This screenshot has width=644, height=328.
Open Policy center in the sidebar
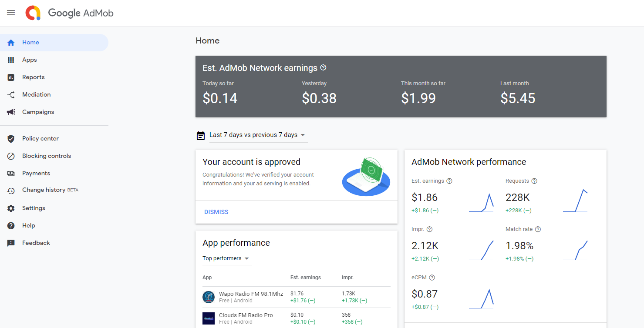tap(40, 139)
